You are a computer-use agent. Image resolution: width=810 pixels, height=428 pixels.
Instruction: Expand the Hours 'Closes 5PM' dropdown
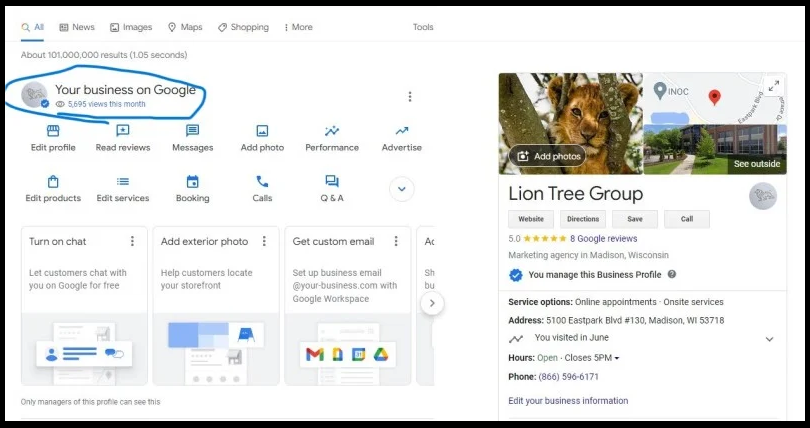pyautogui.click(x=617, y=358)
